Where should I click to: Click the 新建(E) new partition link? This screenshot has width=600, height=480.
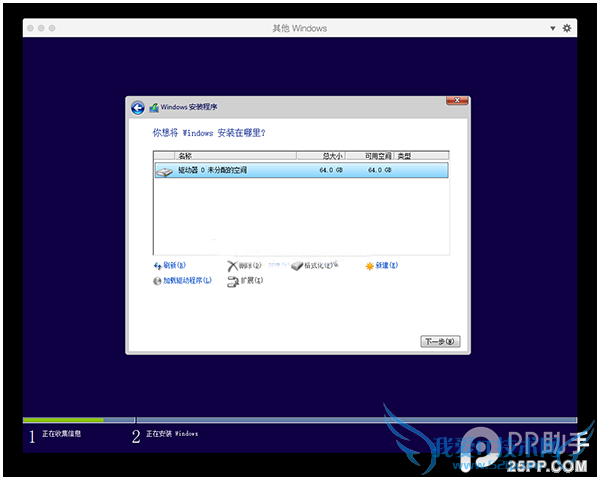(382, 265)
